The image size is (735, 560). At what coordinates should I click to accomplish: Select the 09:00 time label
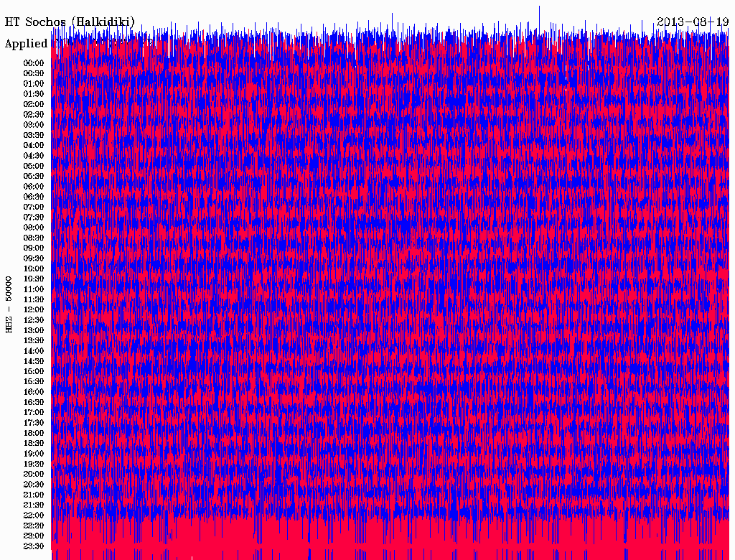[x=33, y=248]
